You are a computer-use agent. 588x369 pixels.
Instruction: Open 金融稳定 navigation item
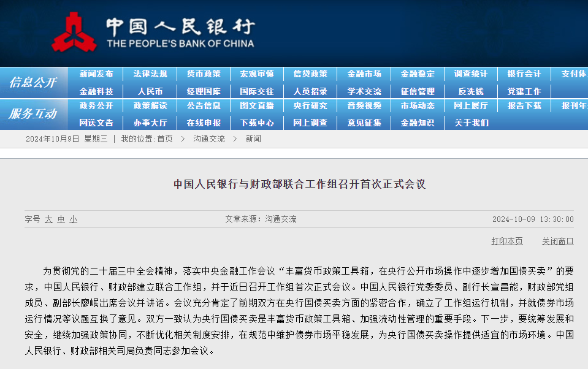(418, 74)
